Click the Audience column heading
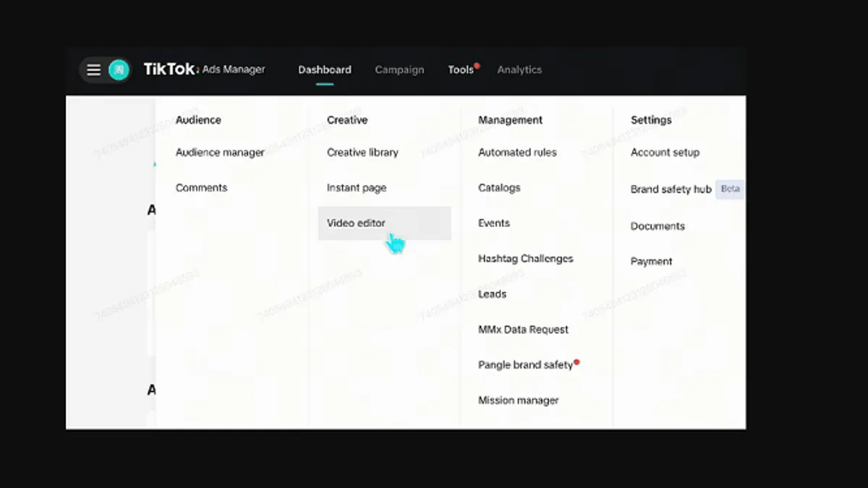Viewport: 868px width, 488px height. coord(198,120)
